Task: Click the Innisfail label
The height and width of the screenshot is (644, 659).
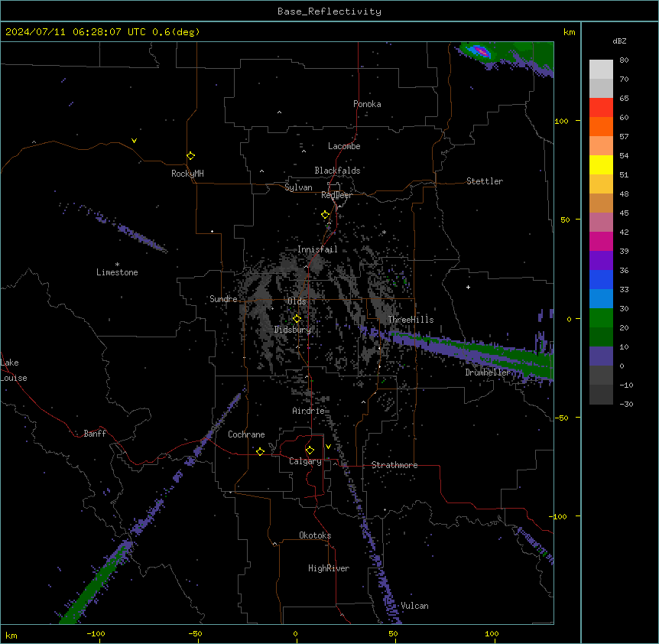Action: click(317, 249)
